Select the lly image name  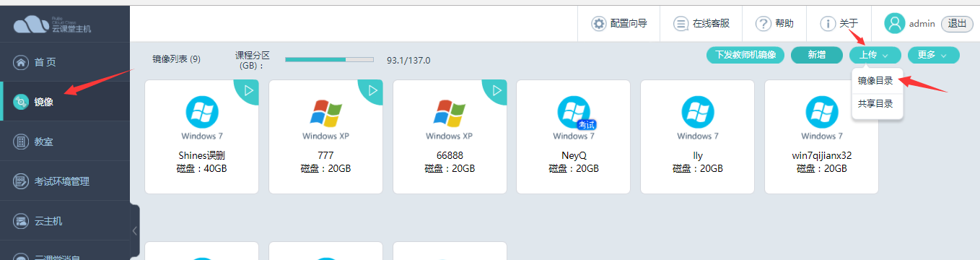click(697, 155)
